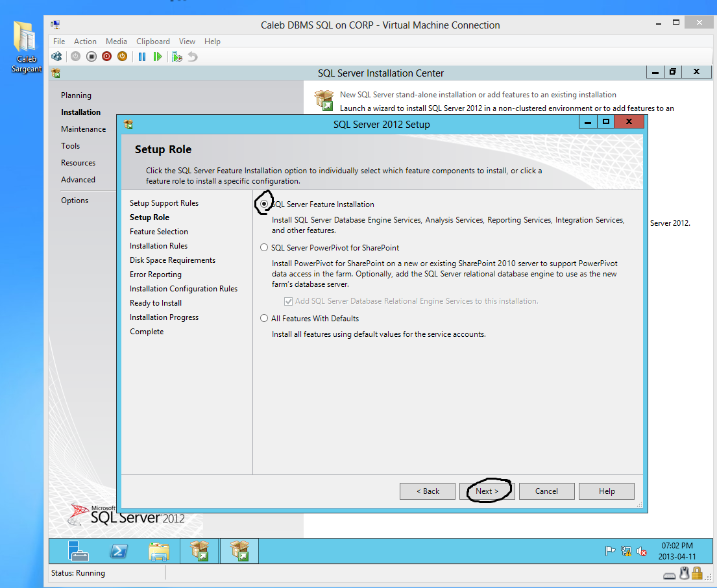Click the Revert toolbar icon
The image size is (717, 588).
click(x=193, y=56)
